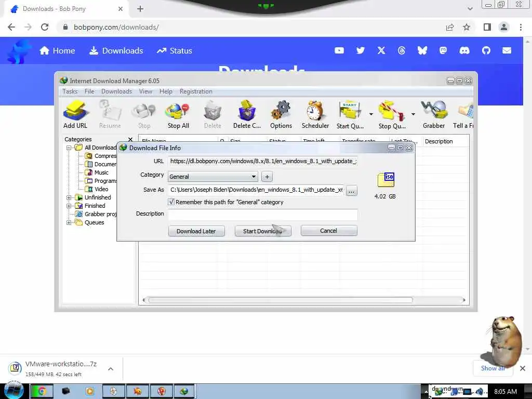Image resolution: width=532 pixels, height=399 pixels.
Task: Expand the Finished tree node
Action: tap(69, 206)
